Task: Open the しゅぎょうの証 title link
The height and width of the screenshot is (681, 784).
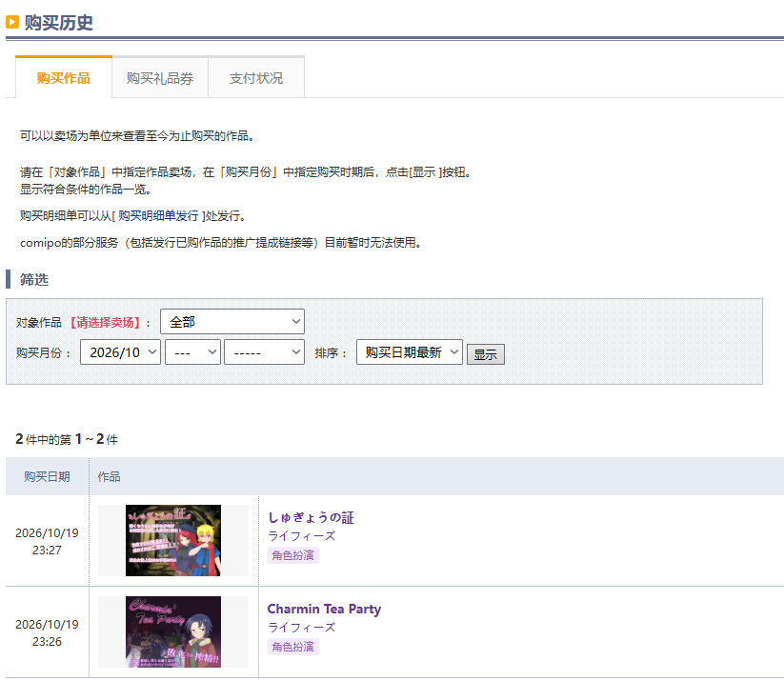Action: [311, 517]
